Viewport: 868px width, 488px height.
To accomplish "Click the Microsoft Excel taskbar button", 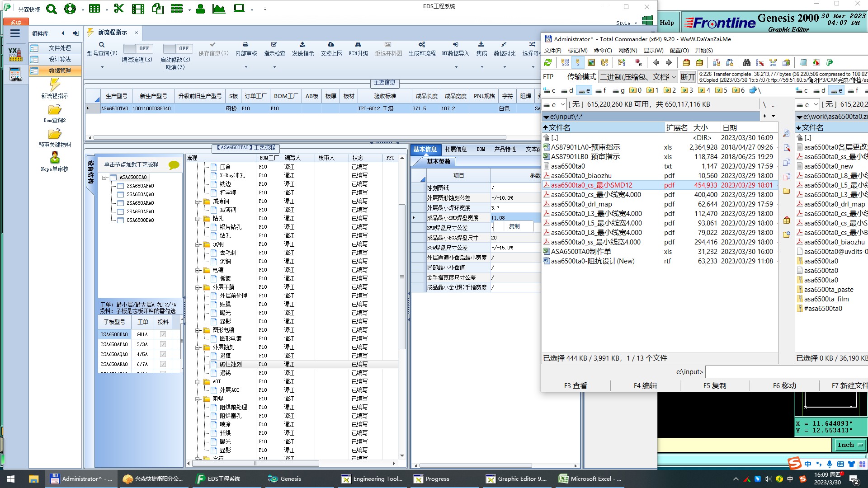I will click(590, 479).
